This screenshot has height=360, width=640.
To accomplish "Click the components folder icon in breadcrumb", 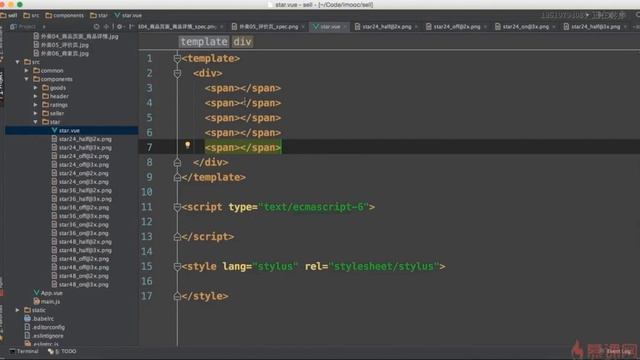I will click(x=49, y=16).
